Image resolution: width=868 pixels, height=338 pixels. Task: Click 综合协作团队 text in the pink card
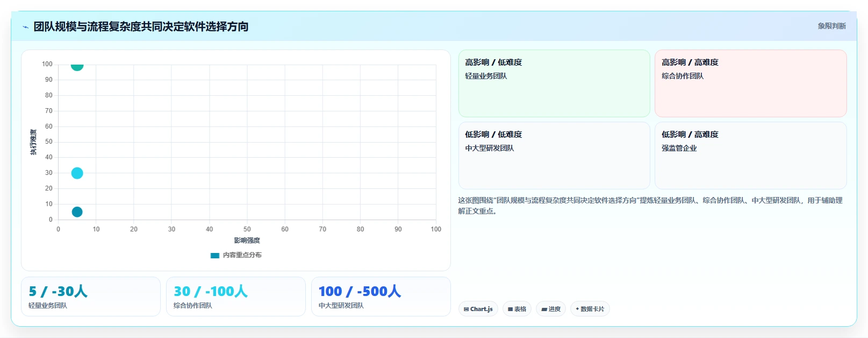683,76
